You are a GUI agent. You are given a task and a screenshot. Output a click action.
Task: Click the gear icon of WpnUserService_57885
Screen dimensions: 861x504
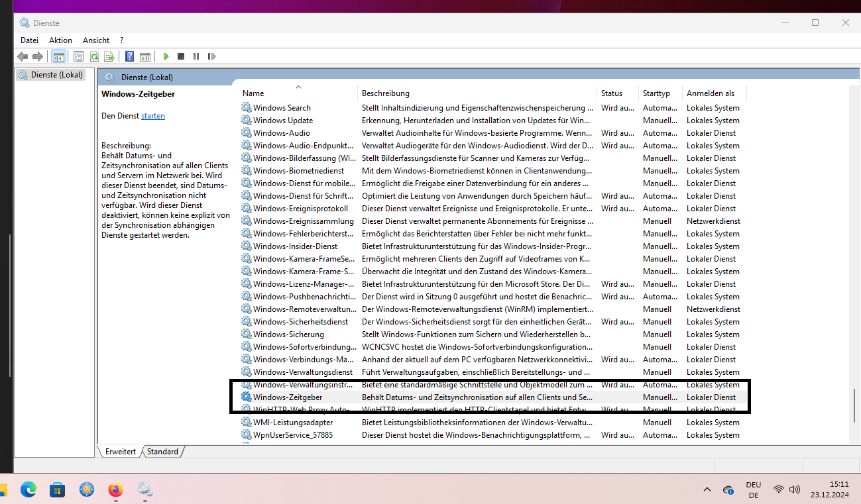[x=247, y=435]
